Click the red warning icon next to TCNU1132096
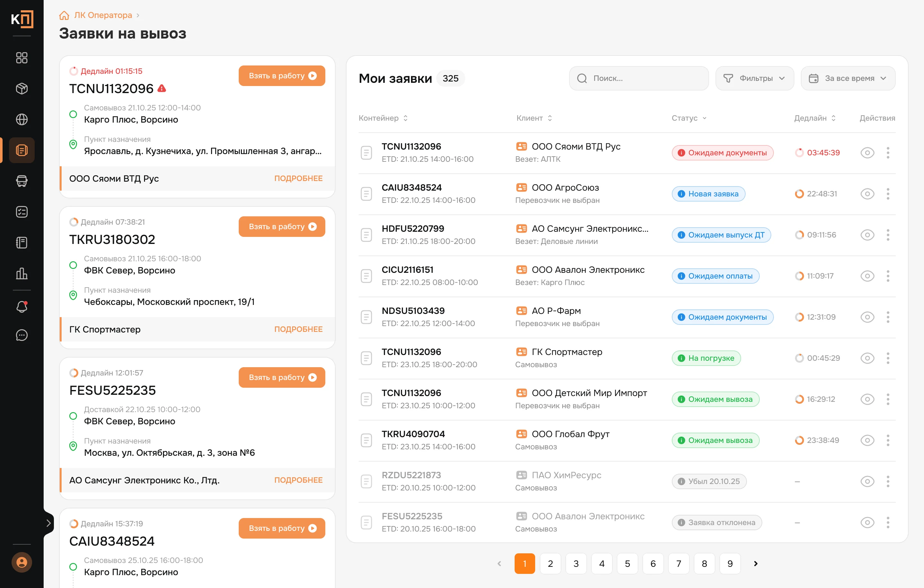Viewport: 924px width, 588px height. [162, 88]
